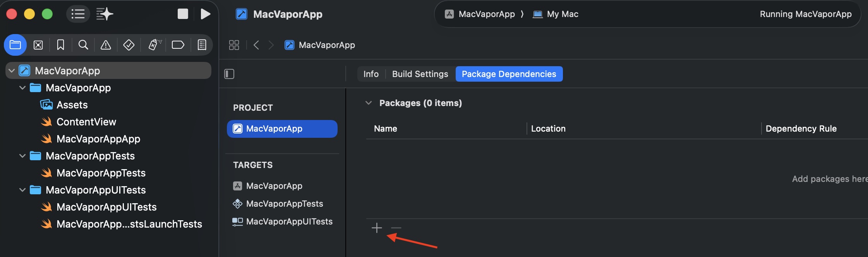This screenshot has width=868, height=257.
Task: Select the MacVaporAppUITests target
Action: (x=289, y=221)
